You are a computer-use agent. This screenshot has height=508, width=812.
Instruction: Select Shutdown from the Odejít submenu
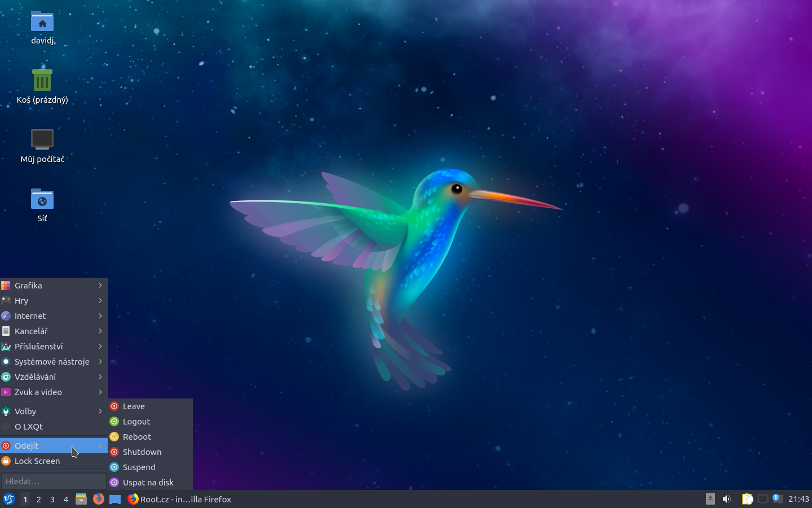[x=142, y=452]
